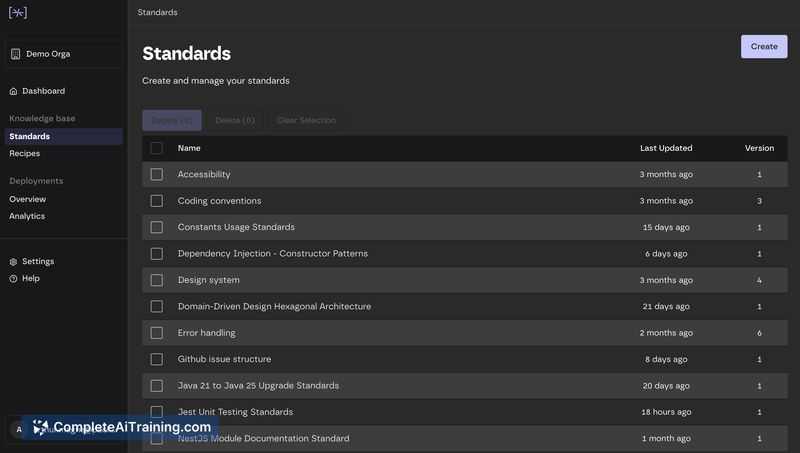Click '2 months ago' in Error handling row
The width and height of the screenshot is (800, 453).
666,333
